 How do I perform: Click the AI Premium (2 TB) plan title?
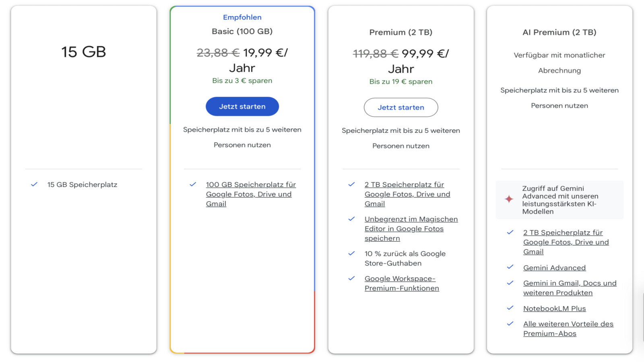(x=559, y=32)
